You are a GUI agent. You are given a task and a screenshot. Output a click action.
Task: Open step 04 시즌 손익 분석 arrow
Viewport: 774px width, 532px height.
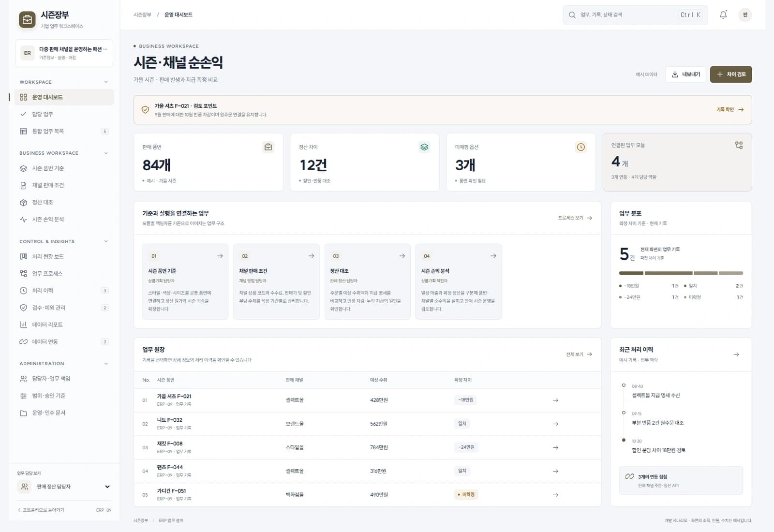pos(493,256)
